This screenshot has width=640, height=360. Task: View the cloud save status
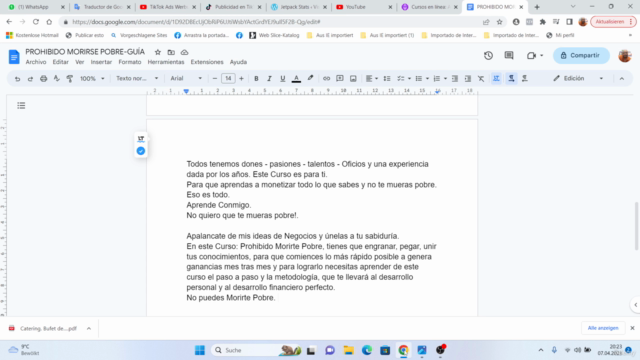(x=184, y=52)
